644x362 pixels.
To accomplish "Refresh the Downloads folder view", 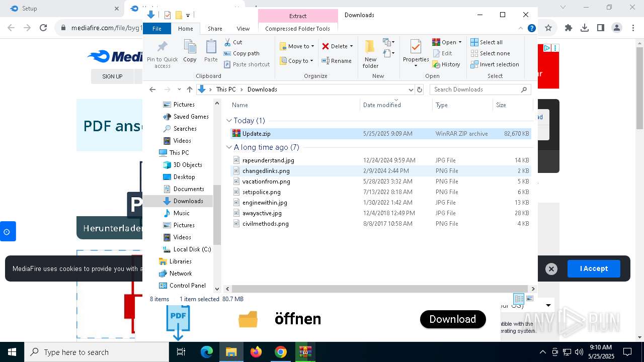I will point(420,89).
